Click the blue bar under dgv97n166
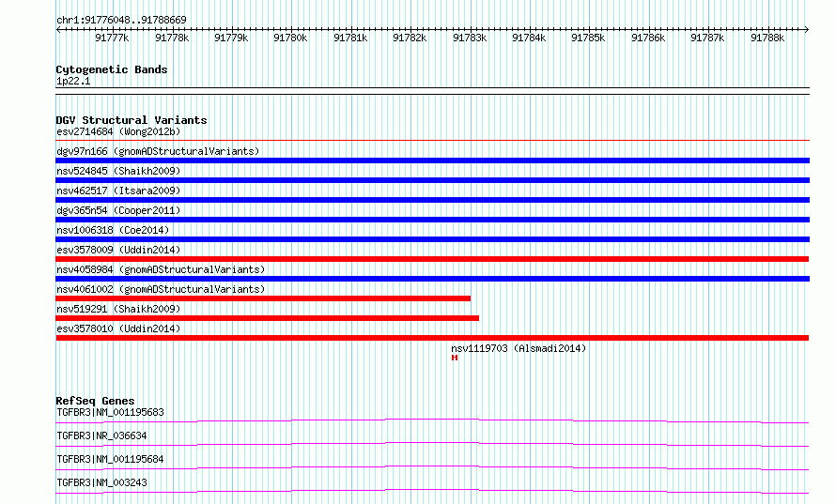Viewport: 836px width, 504px height. tap(432, 160)
